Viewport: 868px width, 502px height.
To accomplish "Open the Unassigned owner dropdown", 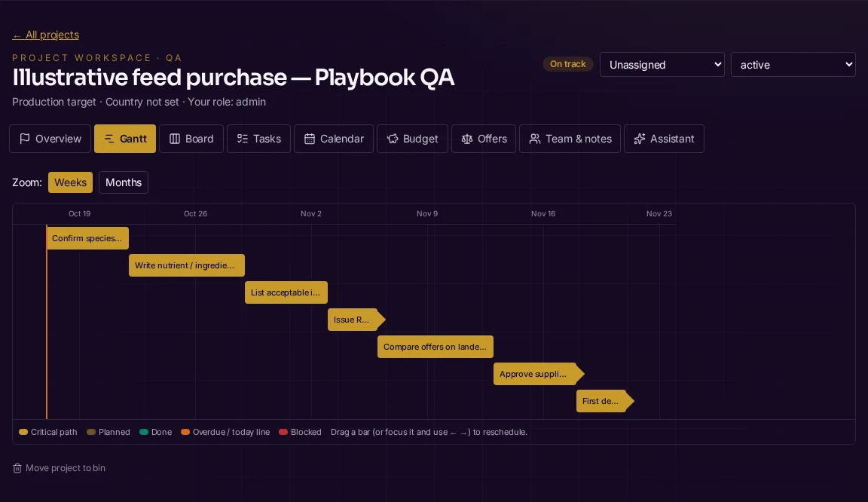I will point(662,65).
